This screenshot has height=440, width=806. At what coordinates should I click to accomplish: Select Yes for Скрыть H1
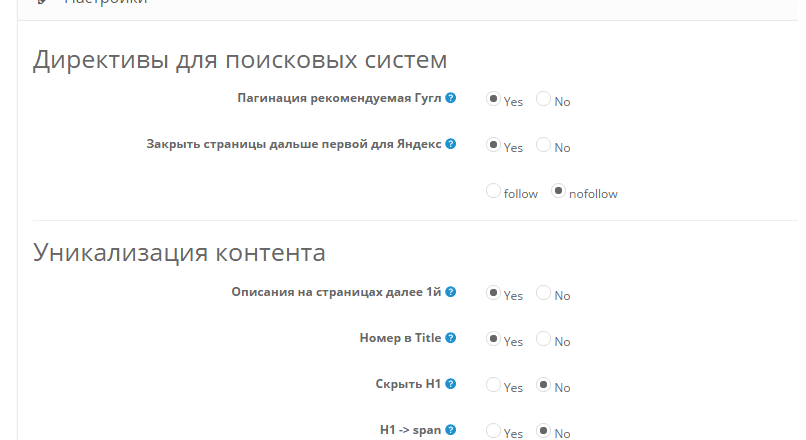pos(493,385)
